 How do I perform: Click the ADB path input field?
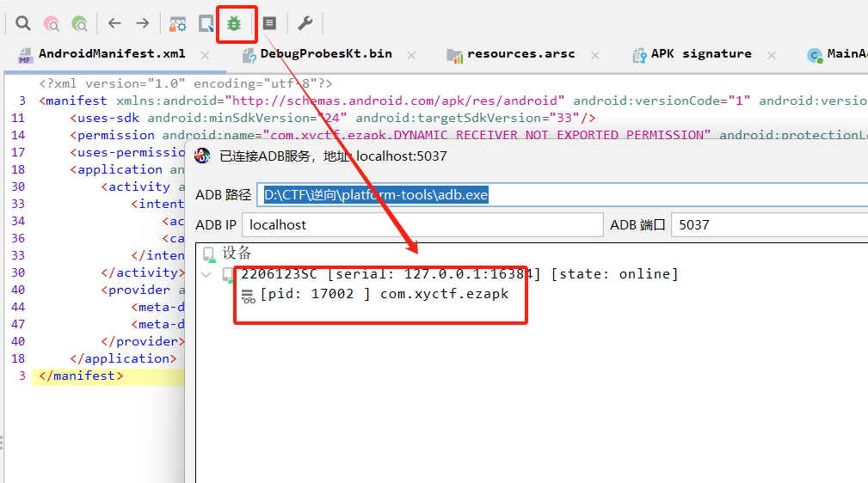tap(559, 195)
